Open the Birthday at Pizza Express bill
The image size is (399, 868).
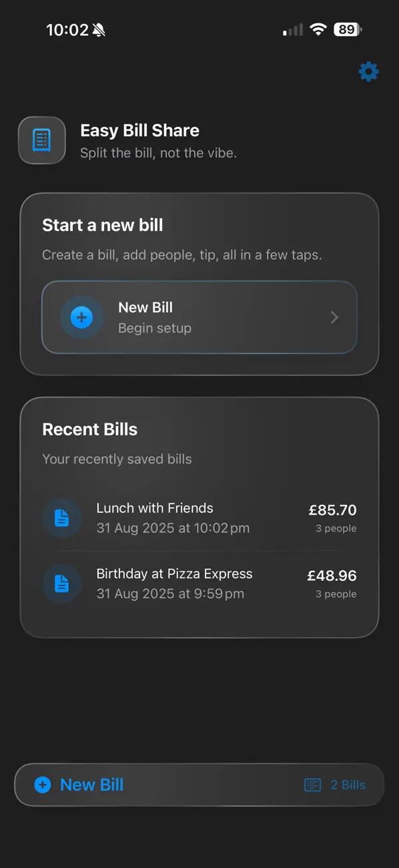175,573
